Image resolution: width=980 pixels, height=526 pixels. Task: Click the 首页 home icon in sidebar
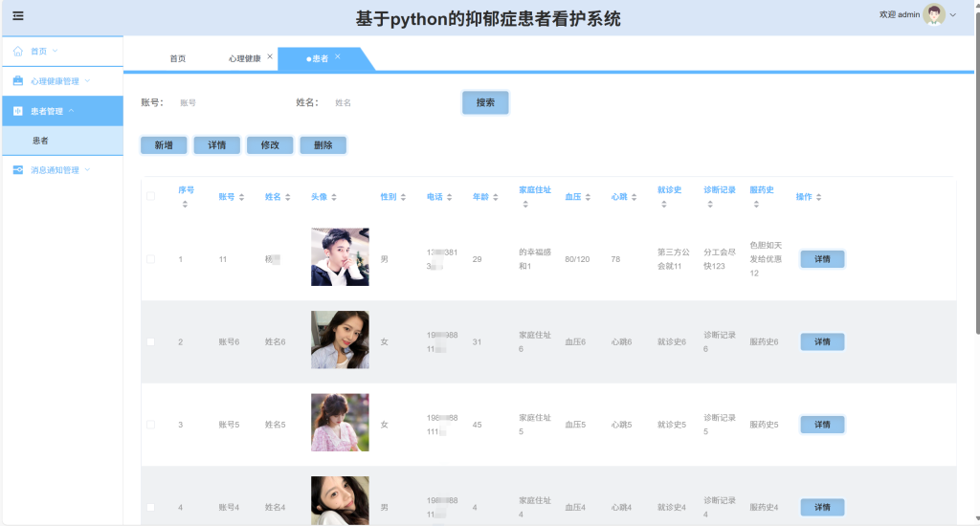tap(18, 52)
